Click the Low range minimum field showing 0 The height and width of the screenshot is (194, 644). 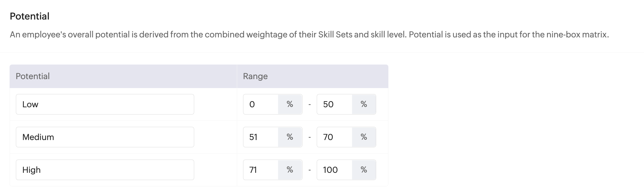click(261, 104)
